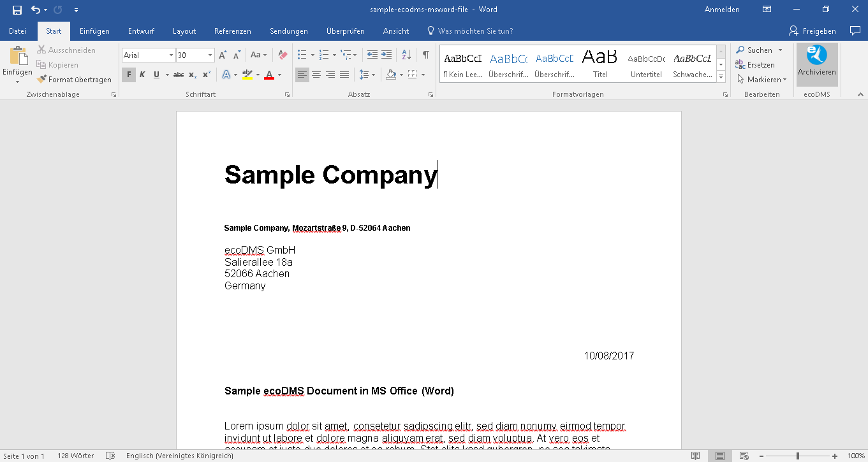Toggle italic (K) formatting
This screenshot has height=462, width=868.
point(142,75)
